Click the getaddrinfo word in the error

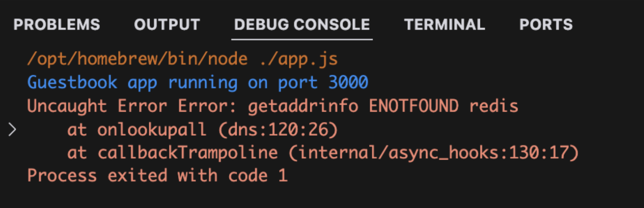pos(303,106)
